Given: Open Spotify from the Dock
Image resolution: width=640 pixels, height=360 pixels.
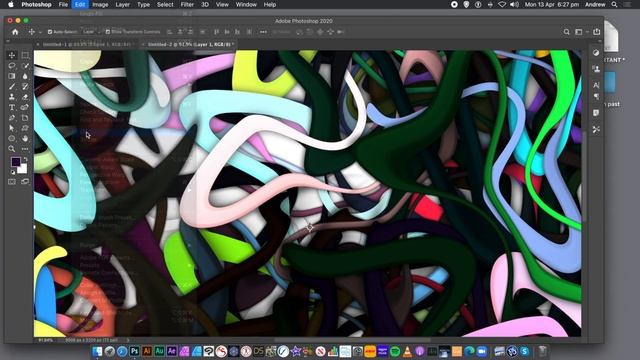Looking at the screenshot, I should 395,351.
